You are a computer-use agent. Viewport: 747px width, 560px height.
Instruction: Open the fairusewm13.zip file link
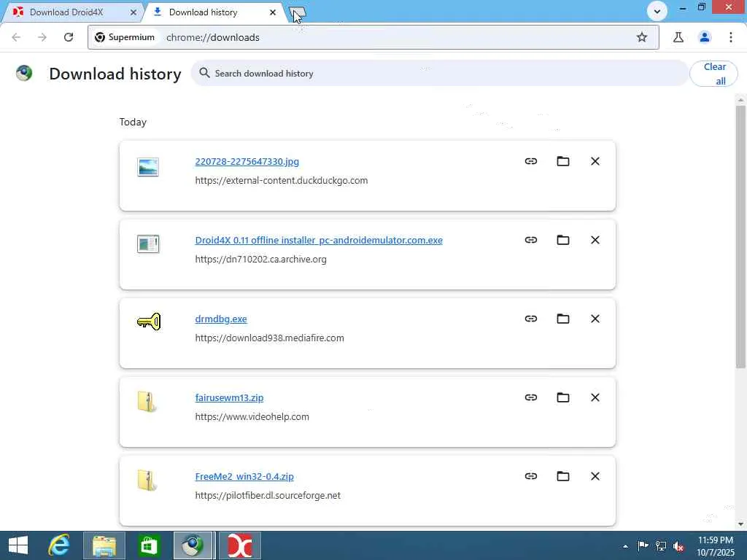[229, 397]
